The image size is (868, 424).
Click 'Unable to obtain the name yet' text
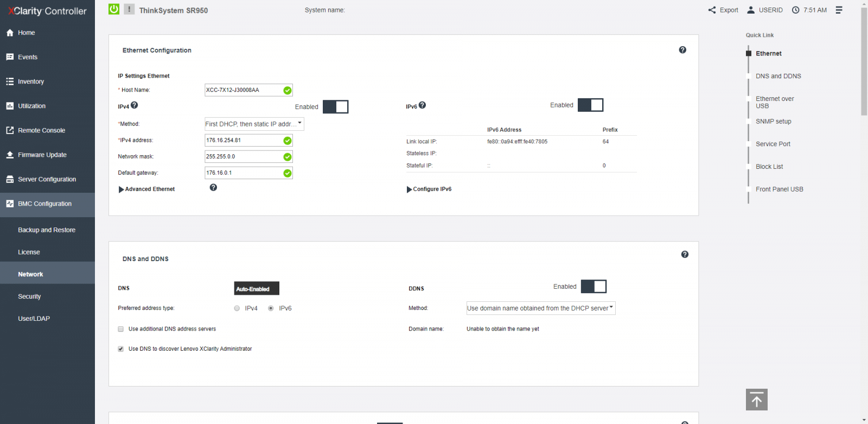(503, 329)
